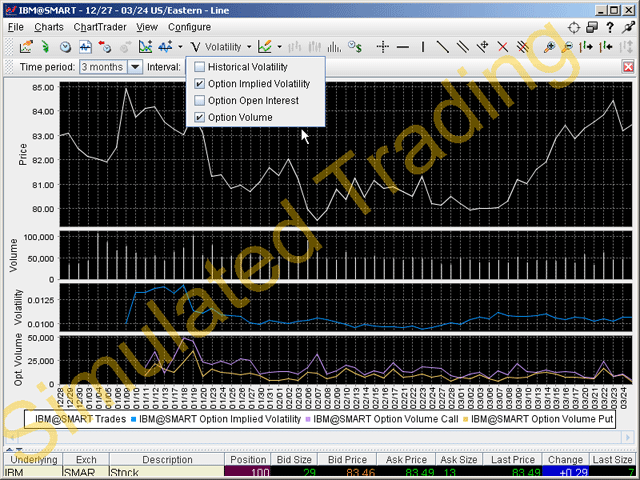Image resolution: width=640 pixels, height=480 pixels.
Task: Click the Bid Price column header
Action: tap(347, 460)
